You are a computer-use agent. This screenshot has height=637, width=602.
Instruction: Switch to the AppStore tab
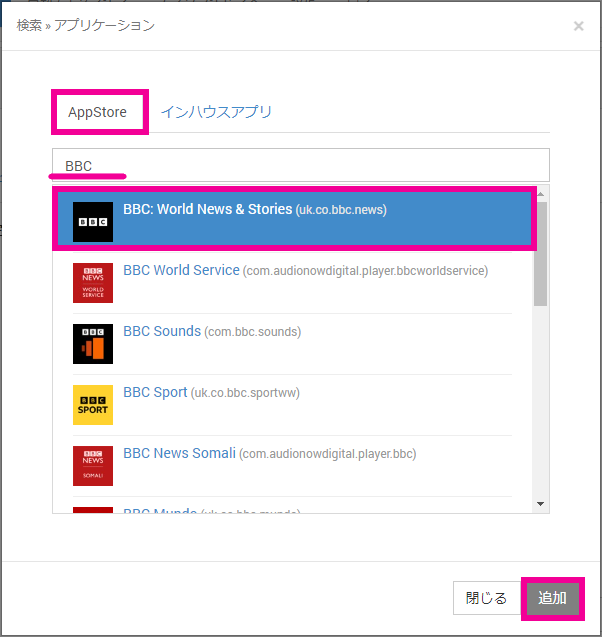point(97,112)
